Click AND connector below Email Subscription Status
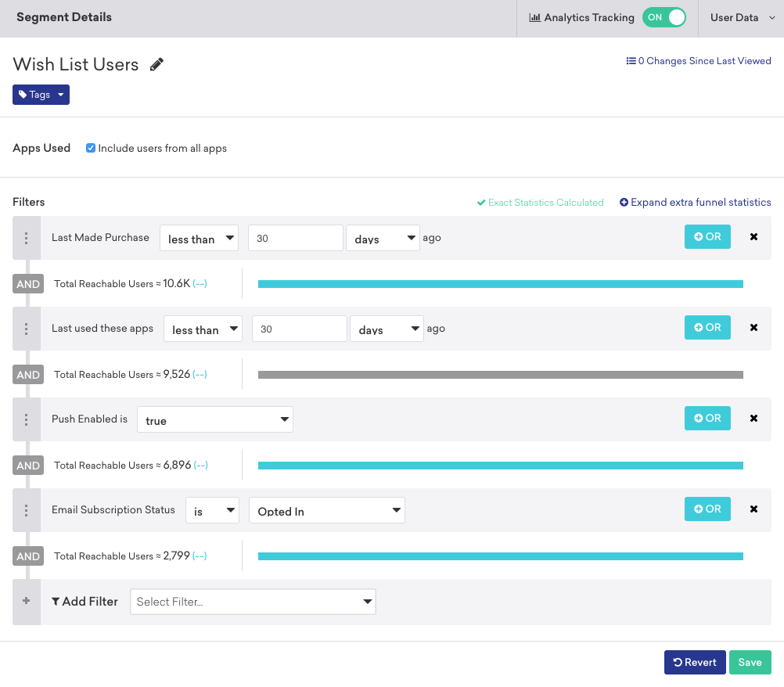Screen dimensions: 784x687 click(28, 556)
